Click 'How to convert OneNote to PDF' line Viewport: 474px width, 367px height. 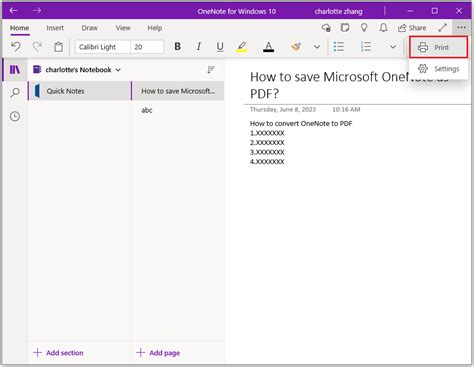pyautogui.click(x=301, y=123)
